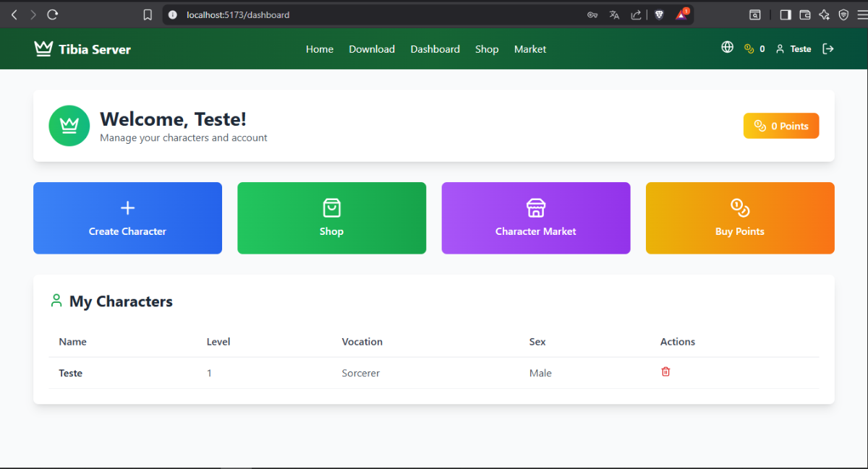Click the localhost address bar
This screenshot has height=469, width=868.
pyautogui.click(x=362, y=14)
